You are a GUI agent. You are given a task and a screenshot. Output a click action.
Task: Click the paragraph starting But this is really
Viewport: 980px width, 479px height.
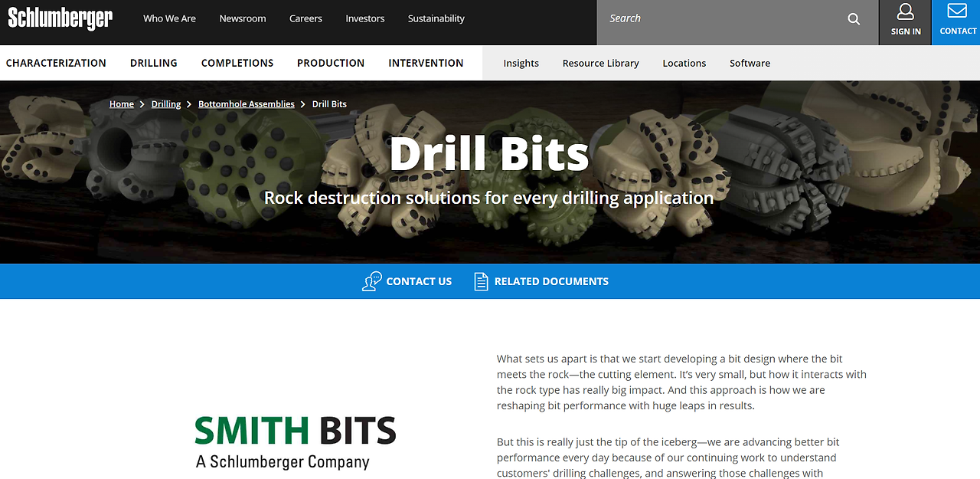pos(668,458)
